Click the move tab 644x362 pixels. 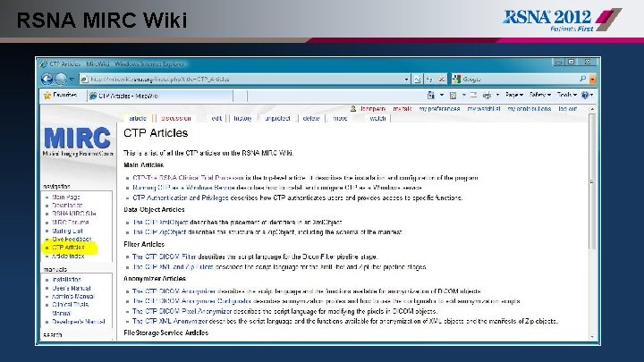pyautogui.click(x=340, y=118)
